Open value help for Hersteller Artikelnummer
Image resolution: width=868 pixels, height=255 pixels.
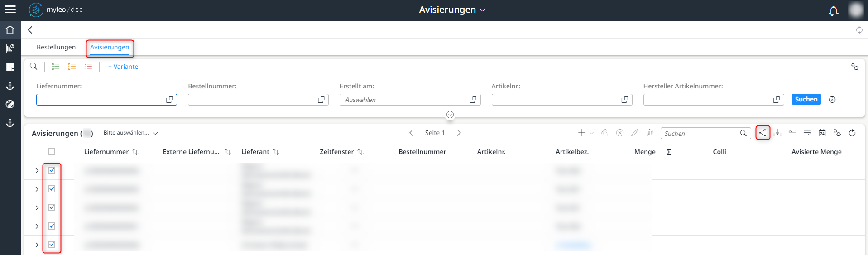pos(777,100)
